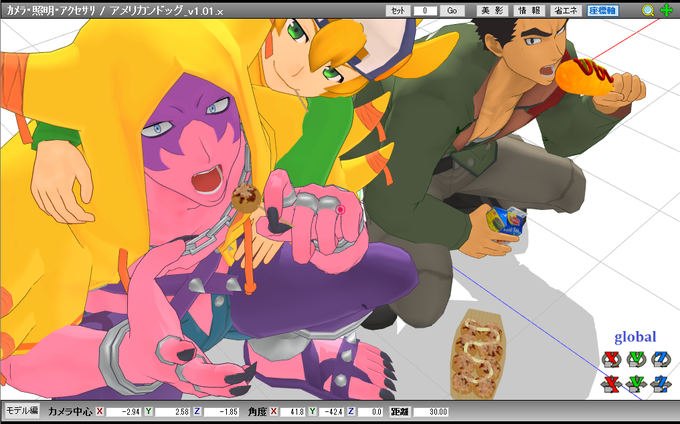Toggle the 省エネ power saving button
Image resolution: width=680 pixels, height=424 pixels.
coord(566,10)
